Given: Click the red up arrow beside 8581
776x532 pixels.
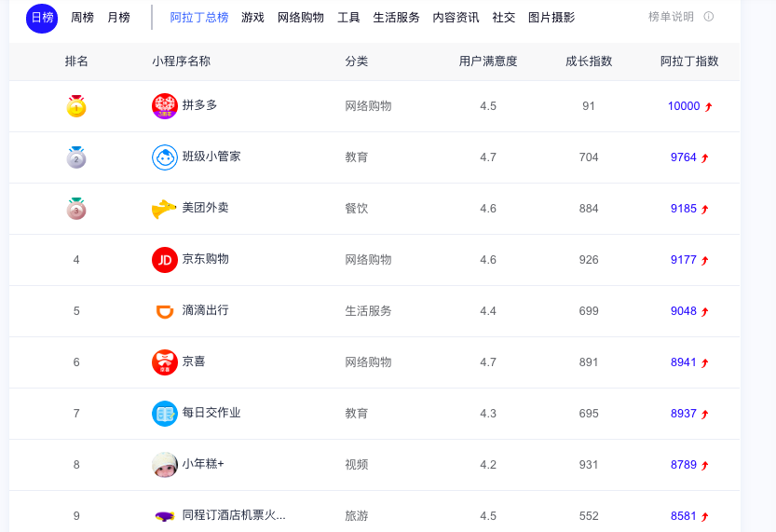Looking at the screenshot, I should pyautogui.click(x=704, y=516).
